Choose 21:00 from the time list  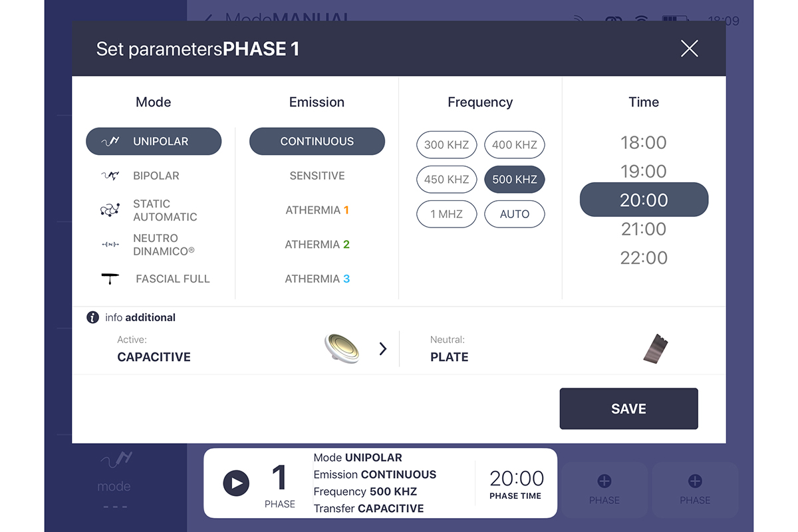point(644,229)
